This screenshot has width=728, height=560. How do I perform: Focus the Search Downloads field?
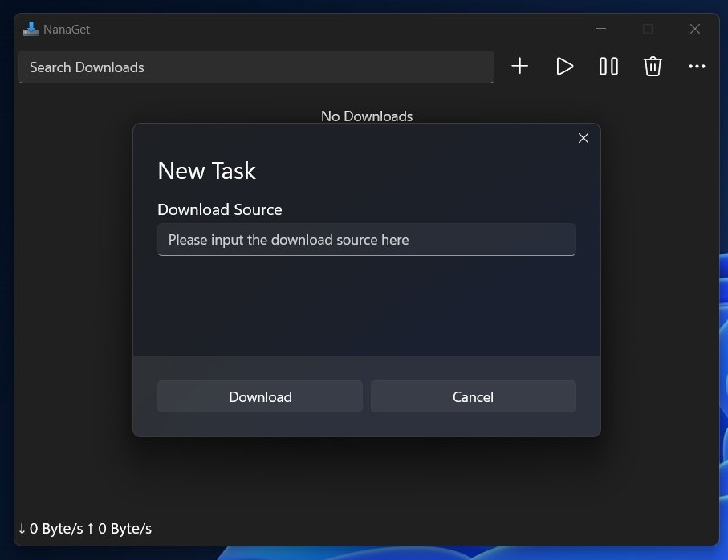click(x=256, y=67)
